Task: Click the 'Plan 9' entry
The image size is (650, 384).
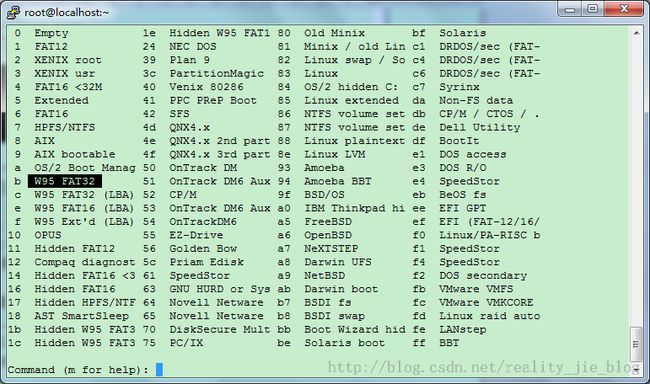Action: (189, 60)
